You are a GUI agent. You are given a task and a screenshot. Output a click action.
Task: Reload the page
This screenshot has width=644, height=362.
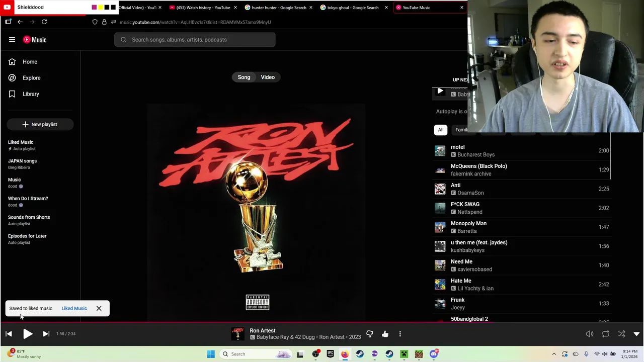pos(44,22)
